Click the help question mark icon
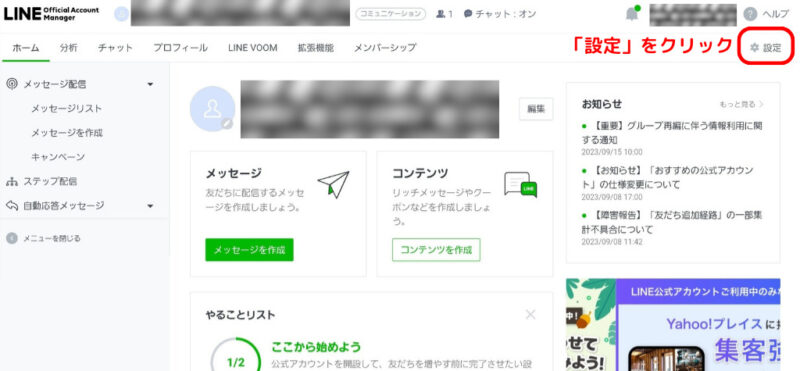Viewport: 800px width, 371px height. [750, 14]
